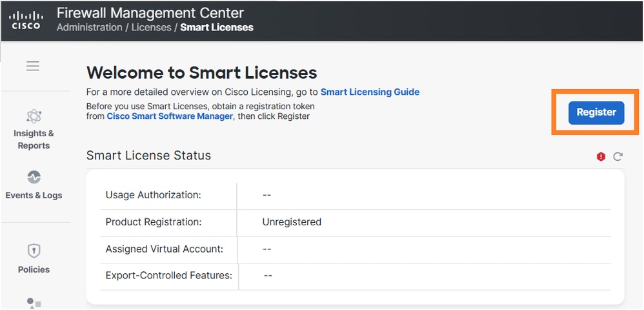
Task: Click the Export-Controlled Features label
Action: pos(169,276)
